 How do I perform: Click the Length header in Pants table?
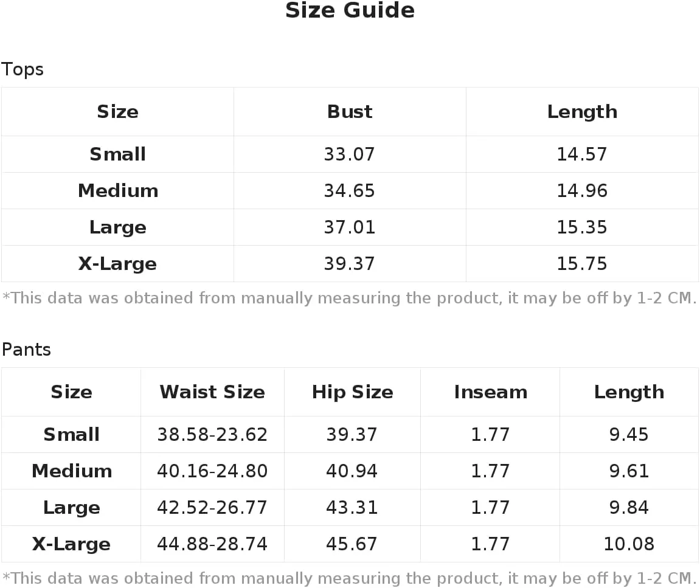(x=629, y=392)
